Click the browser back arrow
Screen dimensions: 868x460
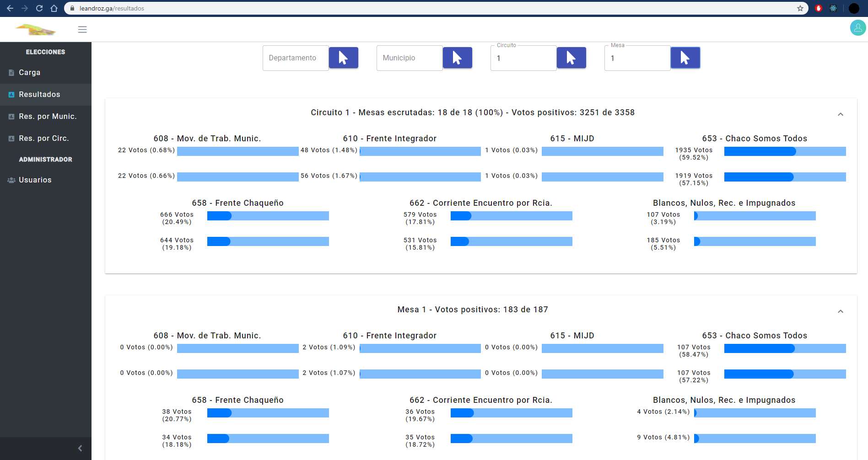coord(10,8)
